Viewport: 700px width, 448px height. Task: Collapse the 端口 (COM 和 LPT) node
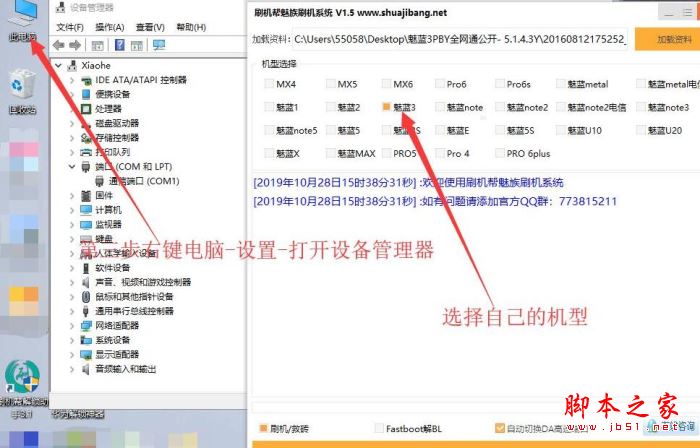72,167
